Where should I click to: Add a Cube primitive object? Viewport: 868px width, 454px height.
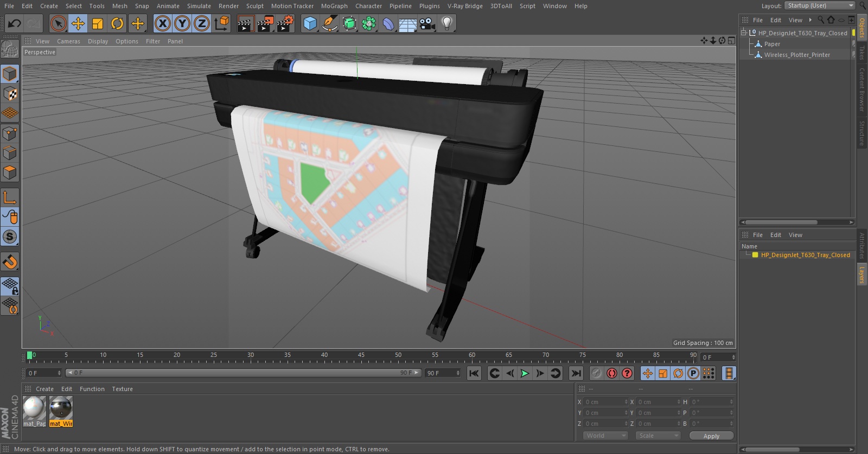(x=310, y=23)
